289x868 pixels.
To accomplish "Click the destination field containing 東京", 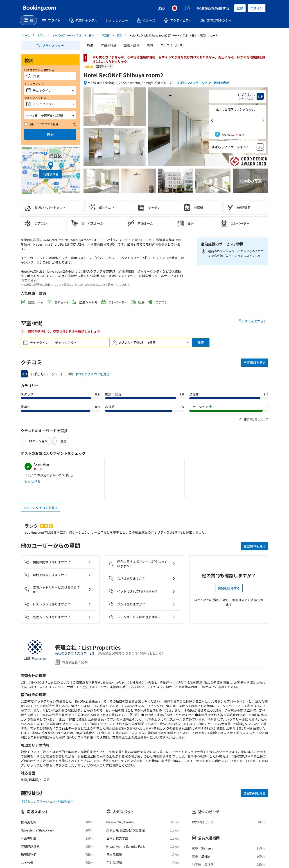I will click(50, 76).
